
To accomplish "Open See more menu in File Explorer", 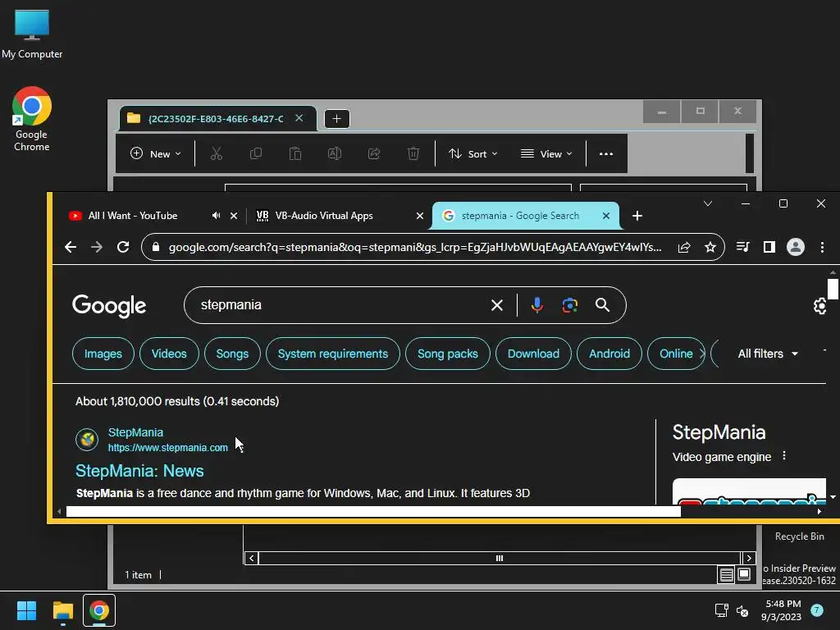I will pos(606,153).
